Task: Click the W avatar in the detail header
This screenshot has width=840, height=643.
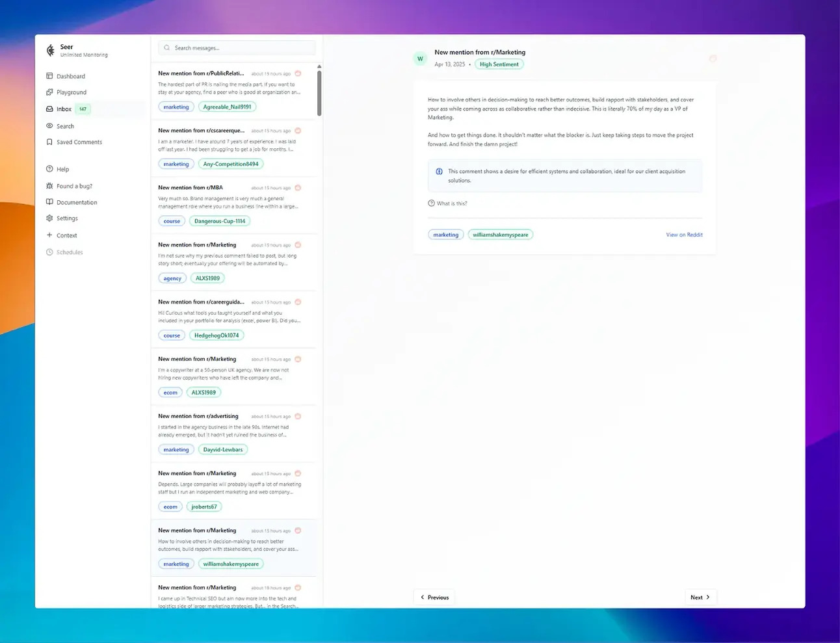Action: (x=420, y=59)
